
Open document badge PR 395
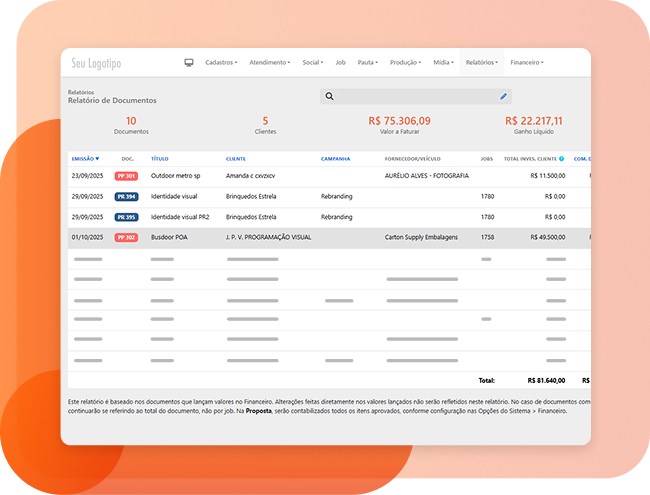pyautogui.click(x=126, y=217)
